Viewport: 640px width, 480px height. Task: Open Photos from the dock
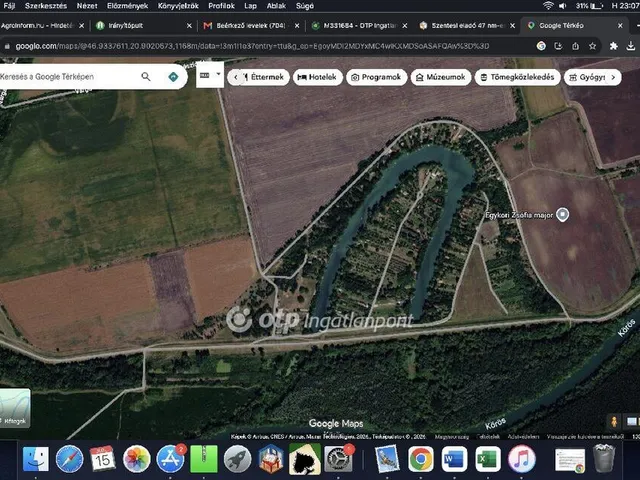(x=136, y=459)
